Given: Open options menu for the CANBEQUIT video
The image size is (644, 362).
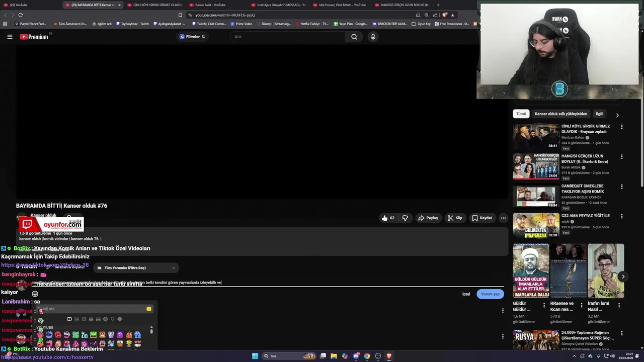Looking at the screenshot, I should [x=622, y=187].
